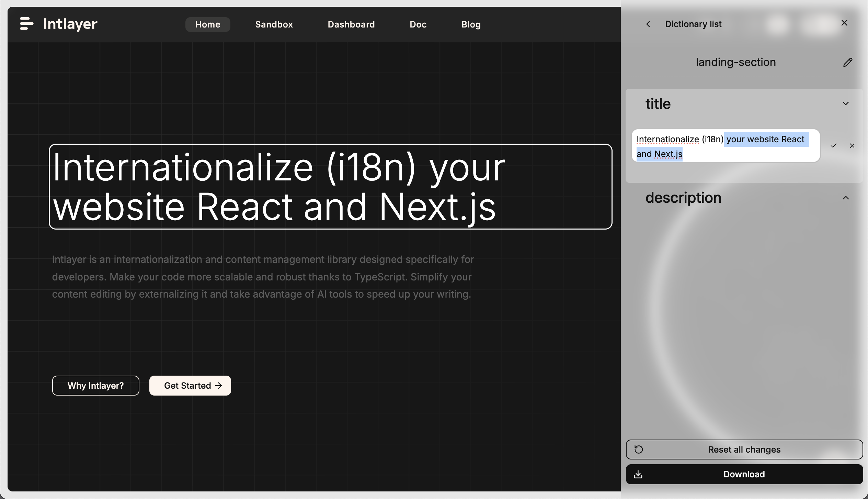The height and width of the screenshot is (499, 868).
Task: Click the arrow icon inside Get Started
Action: [x=219, y=386]
